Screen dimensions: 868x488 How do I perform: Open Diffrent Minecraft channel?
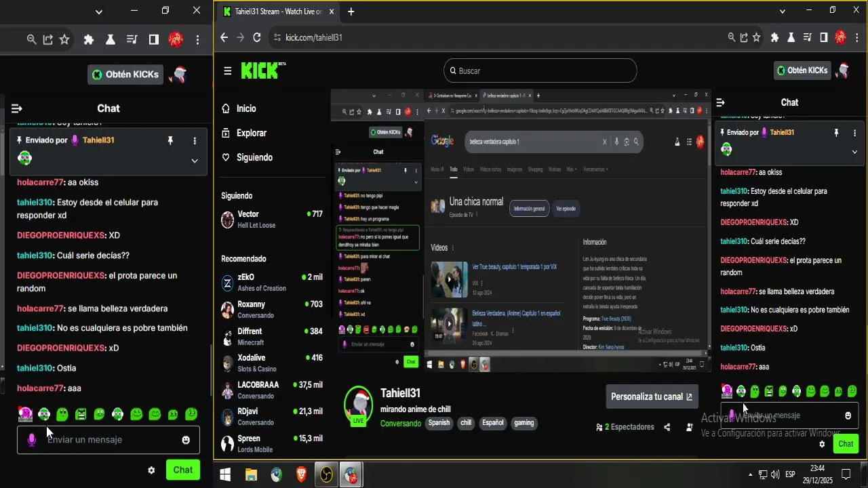pos(272,336)
